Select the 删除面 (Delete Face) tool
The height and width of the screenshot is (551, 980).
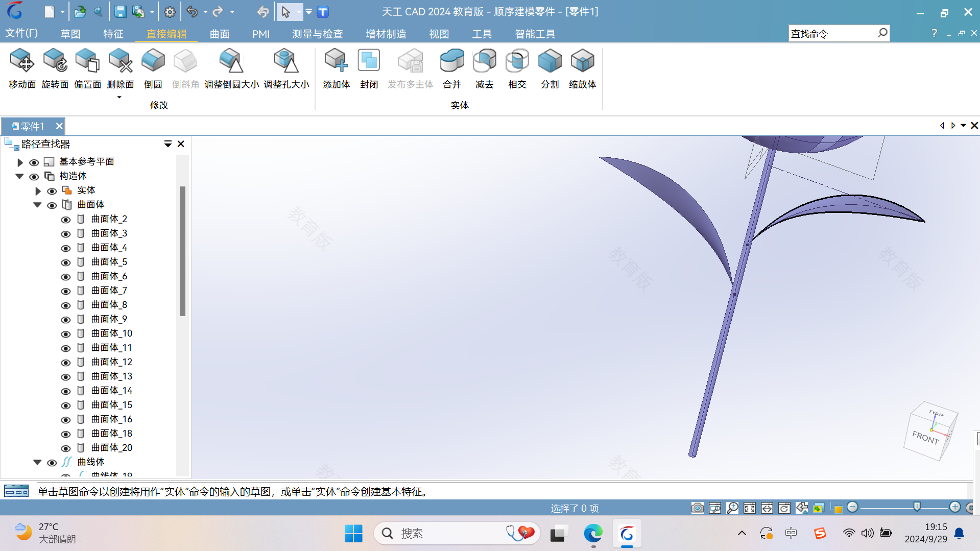(x=120, y=69)
